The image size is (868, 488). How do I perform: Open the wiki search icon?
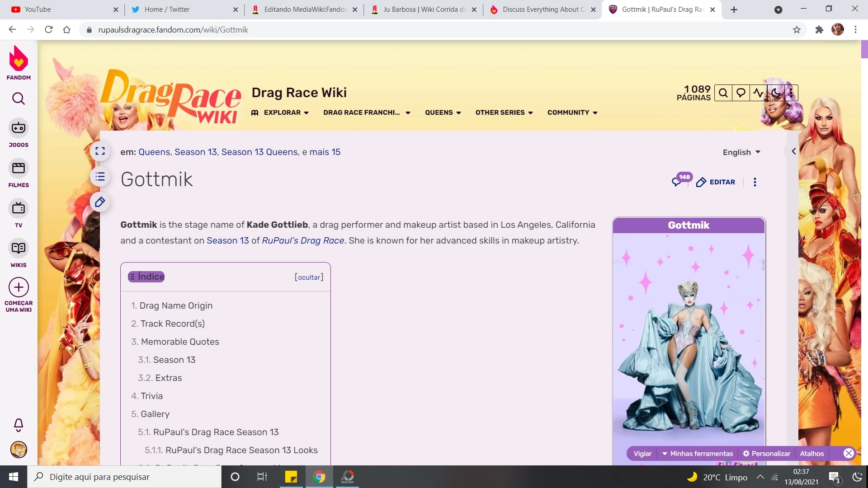coord(723,93)
